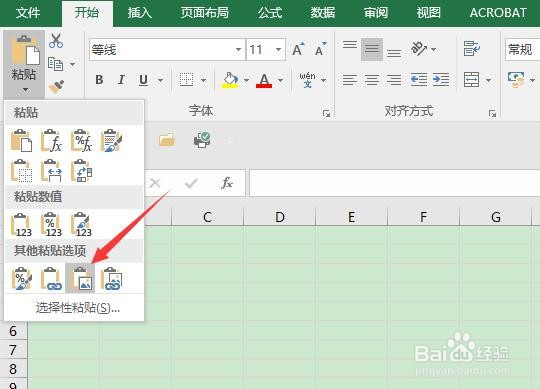The width and height of the screenshot is (540, 389).
Task: Open the 字体 dialog launcher
Action: (326, 113)
